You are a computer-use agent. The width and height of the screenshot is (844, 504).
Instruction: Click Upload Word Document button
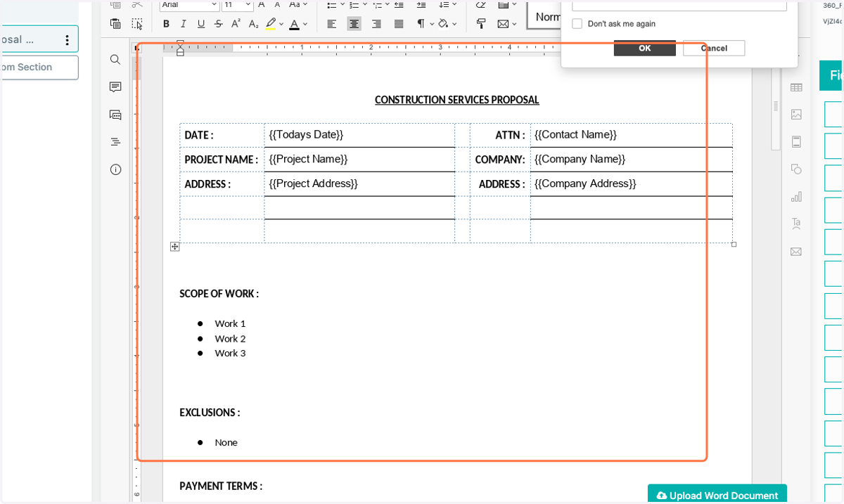[717, 495]
